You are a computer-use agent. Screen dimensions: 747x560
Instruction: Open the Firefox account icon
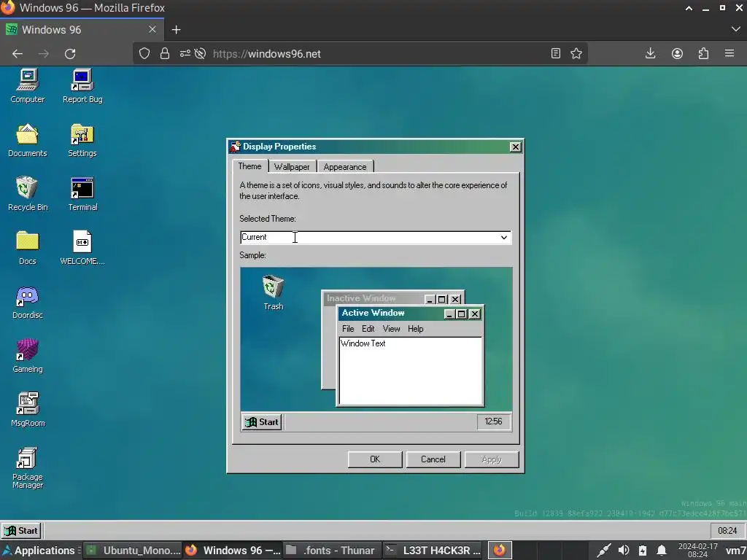pos(677,53)
